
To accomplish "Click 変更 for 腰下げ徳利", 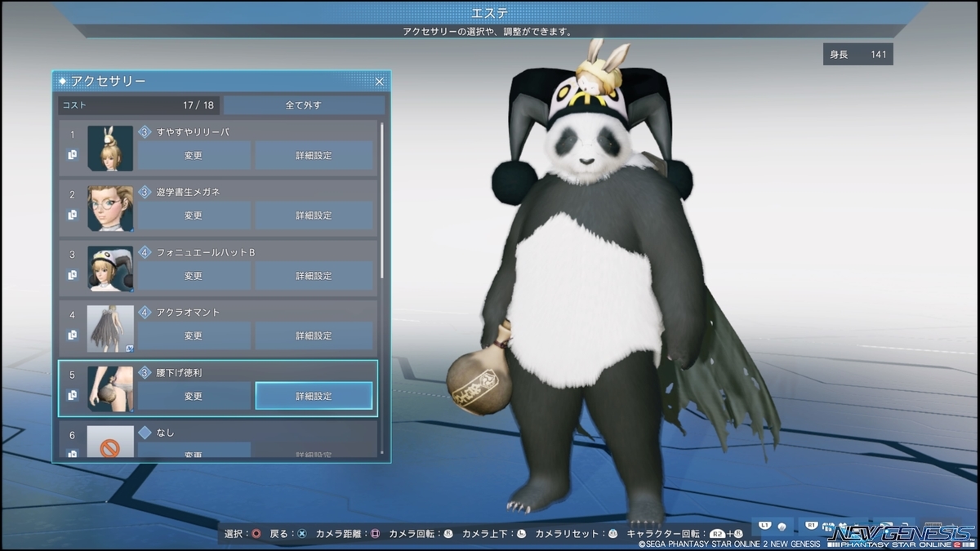I will pyautogui.click(x=194, y=396).
